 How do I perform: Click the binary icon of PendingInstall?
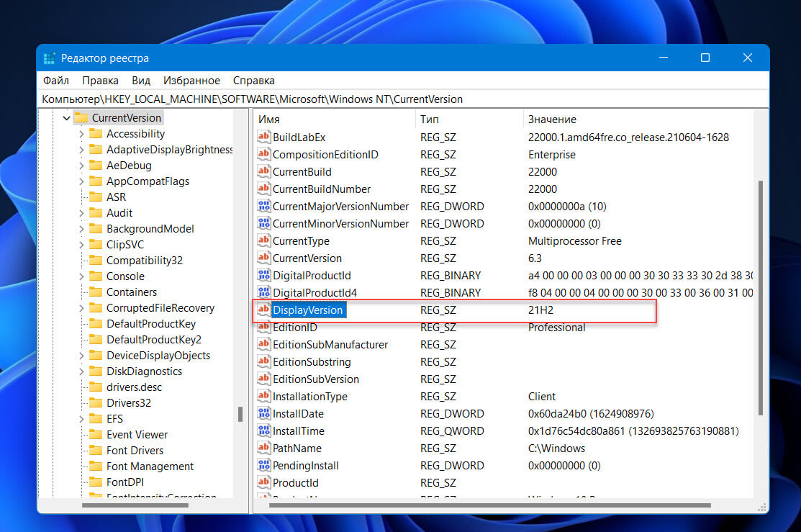tap(263, 465)
